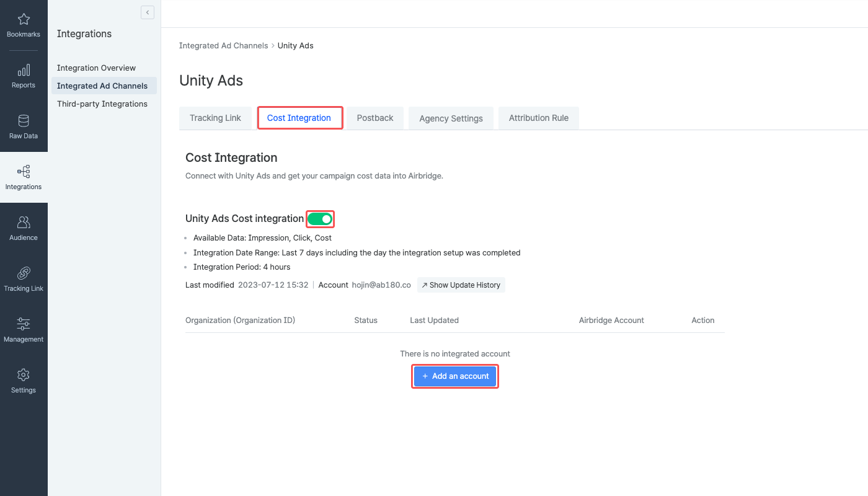Select the Attribution Rule tab
Image resolution: width=868 pixels, height=496 pixels.
click(538, 118)
